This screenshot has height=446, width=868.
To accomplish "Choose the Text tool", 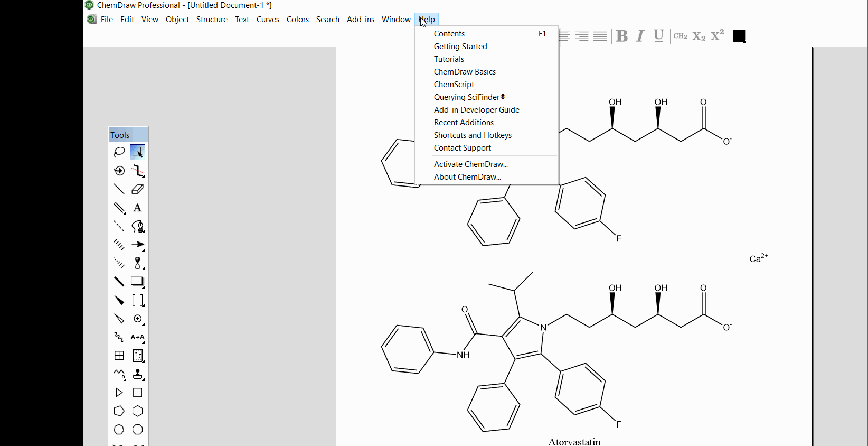I will pyautogui.click(x=137, y=208).
